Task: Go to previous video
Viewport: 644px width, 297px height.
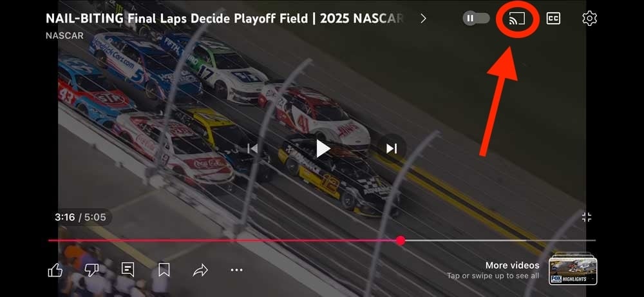Action: point(252,148)
